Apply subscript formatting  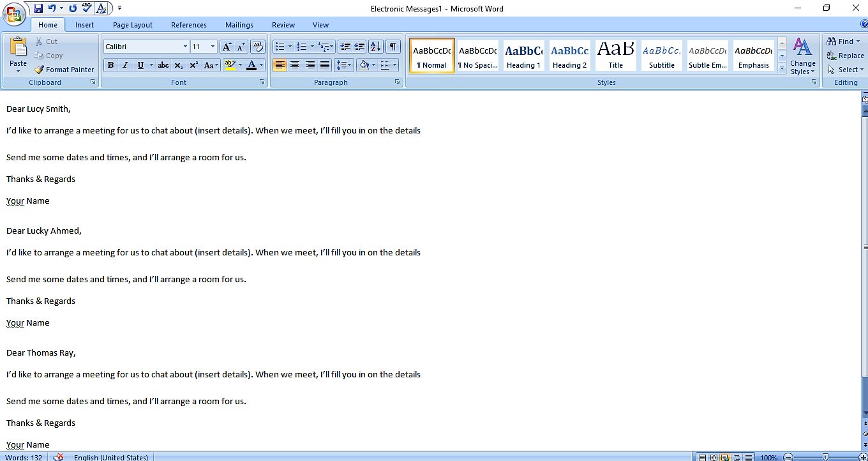pyautogui.click(x=178, y=65)
